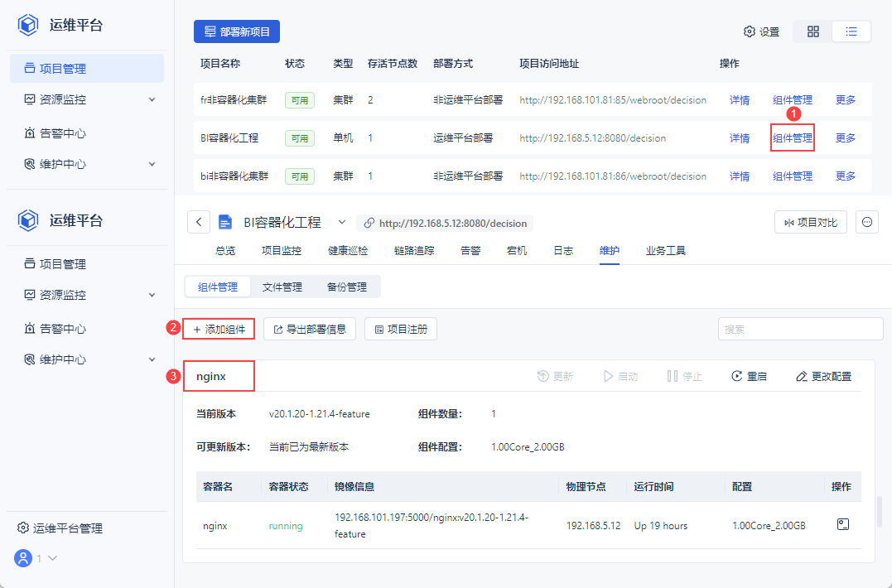Click the 项目对比 compare icon button

(810, 222)
